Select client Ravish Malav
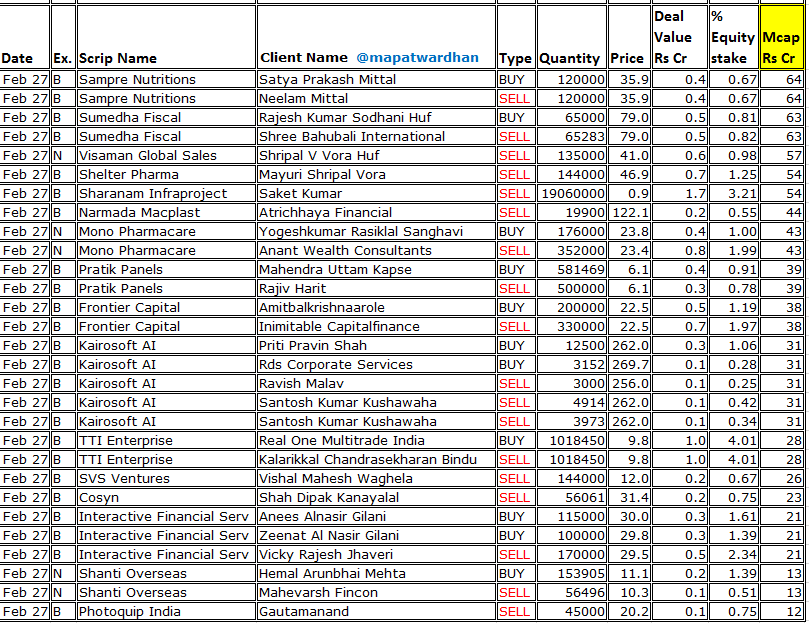809x623 pixels. [301, 384]
